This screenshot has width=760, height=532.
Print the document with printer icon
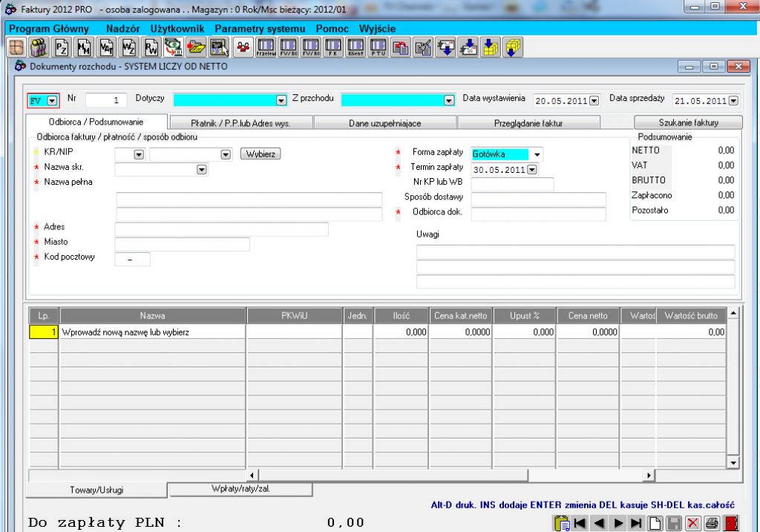[x=712, y=523]
